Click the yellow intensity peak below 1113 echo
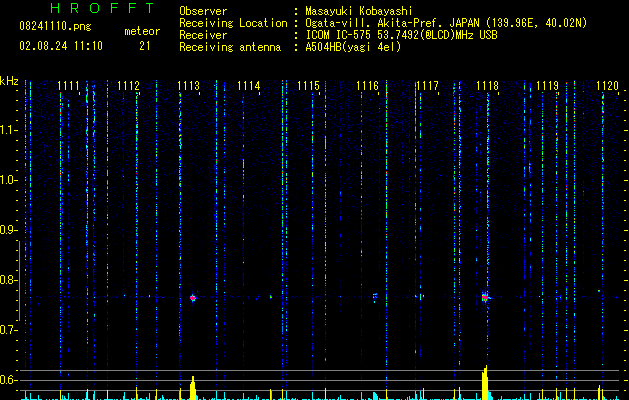Image resolution: width=629 pixels, height=400 pixels. [193, 388]
